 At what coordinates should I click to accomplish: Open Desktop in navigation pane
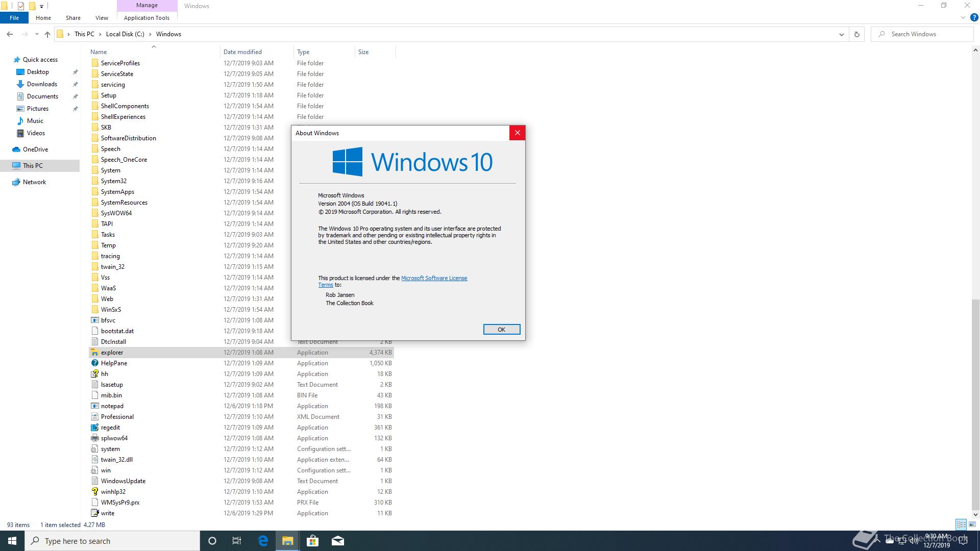(38, 72)
